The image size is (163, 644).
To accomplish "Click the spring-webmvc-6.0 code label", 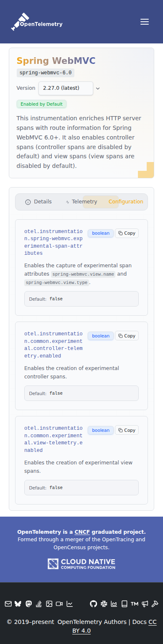I will pyautogui.click(x=46, y=73).
